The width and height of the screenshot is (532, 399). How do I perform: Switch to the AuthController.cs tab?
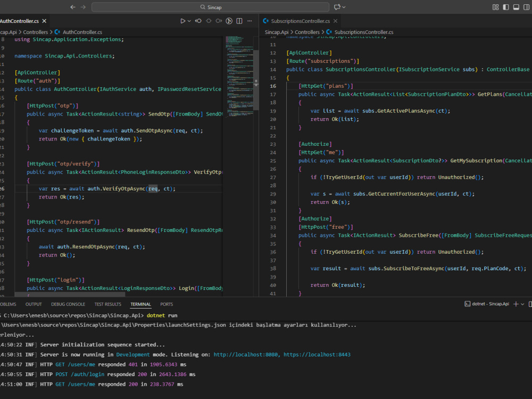pos(19,21)
